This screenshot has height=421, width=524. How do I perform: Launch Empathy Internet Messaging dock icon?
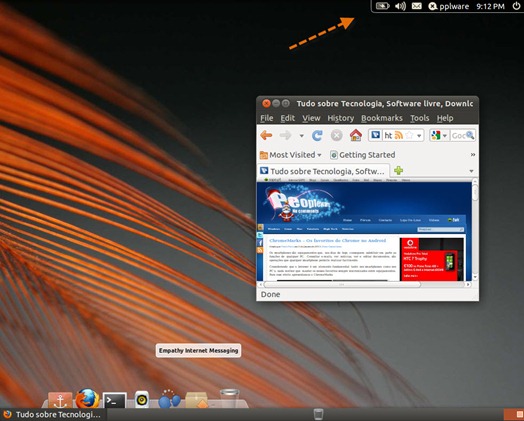tap(169, 399)
